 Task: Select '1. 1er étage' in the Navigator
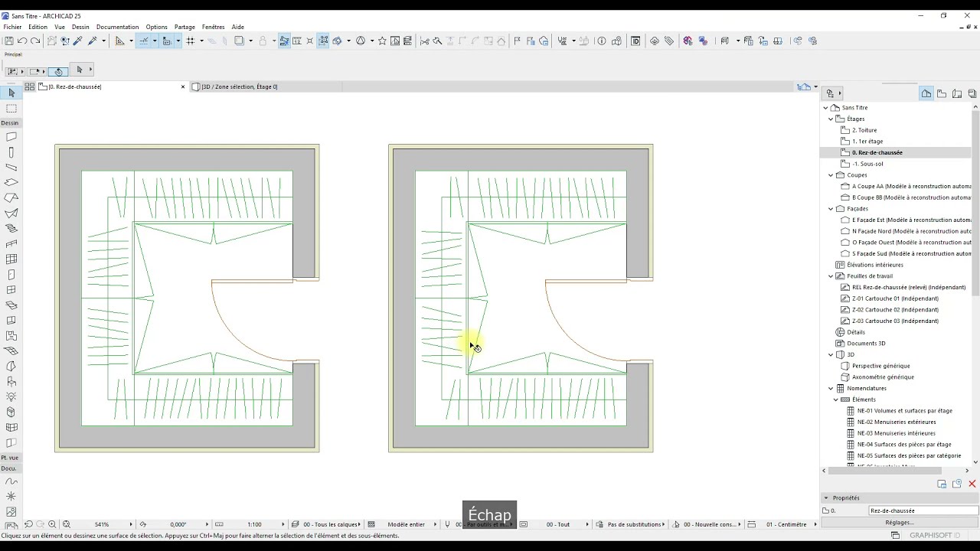coord(867,142)
